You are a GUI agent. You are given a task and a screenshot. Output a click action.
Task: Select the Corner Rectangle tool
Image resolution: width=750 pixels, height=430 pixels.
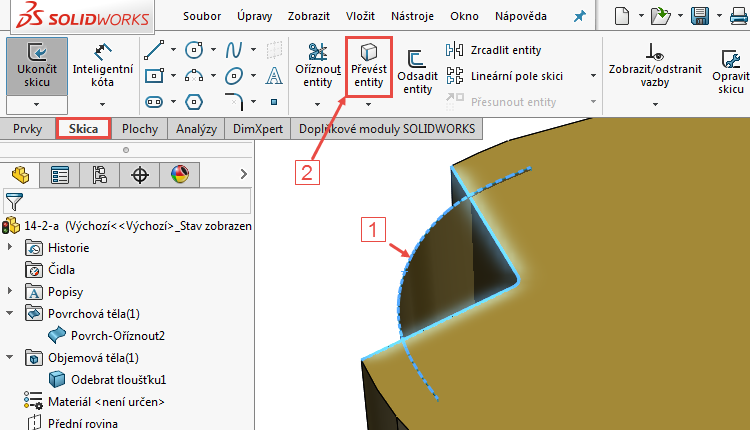tap(154, 76)
